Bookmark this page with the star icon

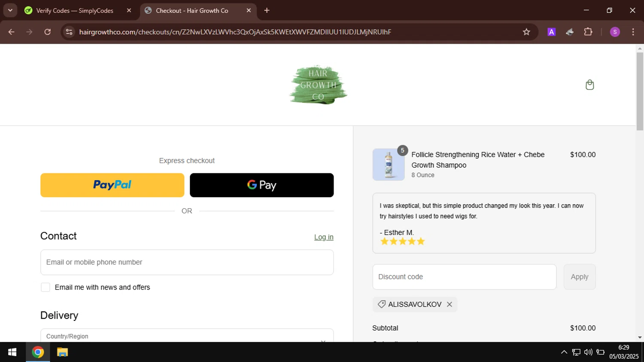[x=526, y=32]
